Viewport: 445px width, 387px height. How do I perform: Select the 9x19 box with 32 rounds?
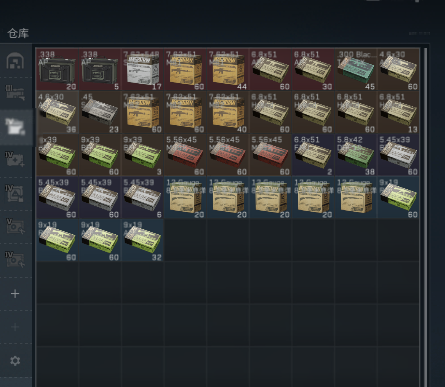[143, 240]
